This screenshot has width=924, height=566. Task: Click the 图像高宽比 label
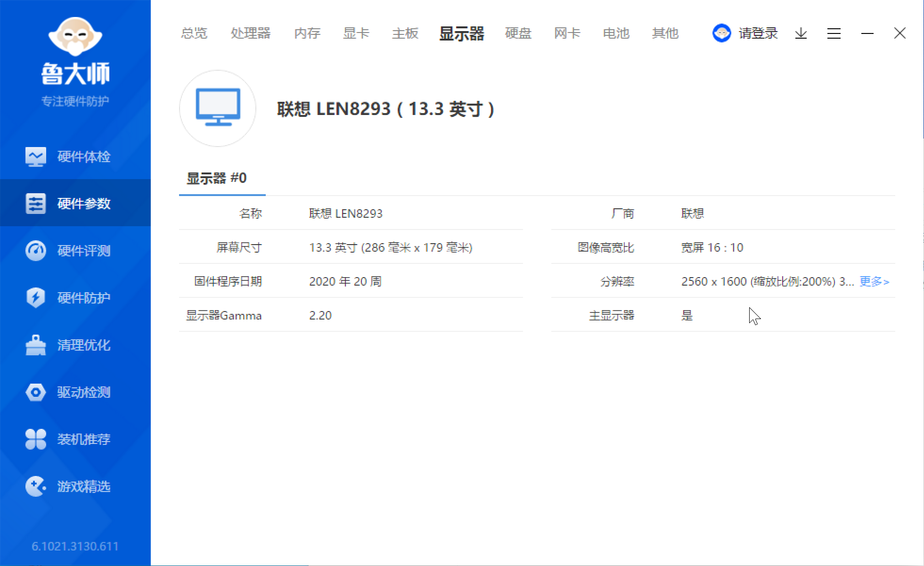pyautogui.click(x=606, y=247)
